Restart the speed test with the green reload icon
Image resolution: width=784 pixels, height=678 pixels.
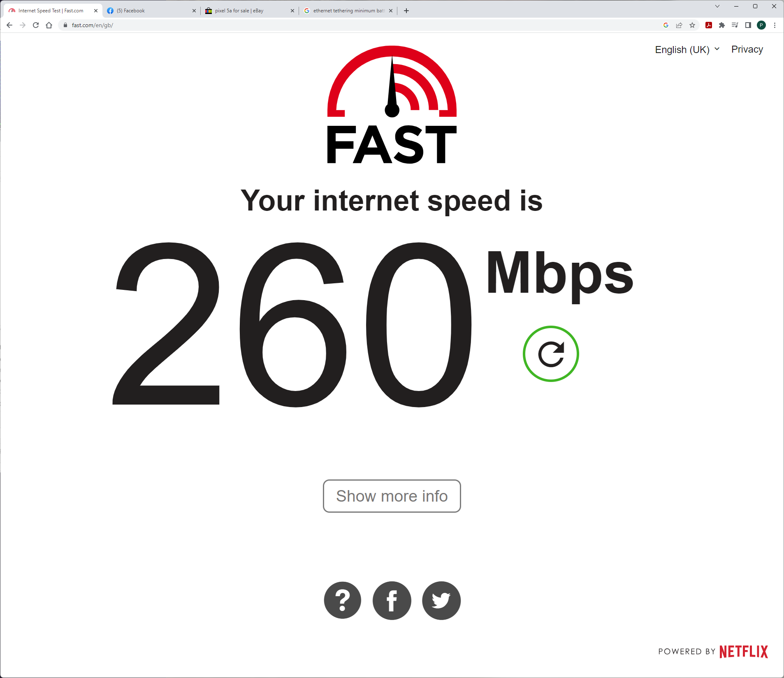(551, 354)
